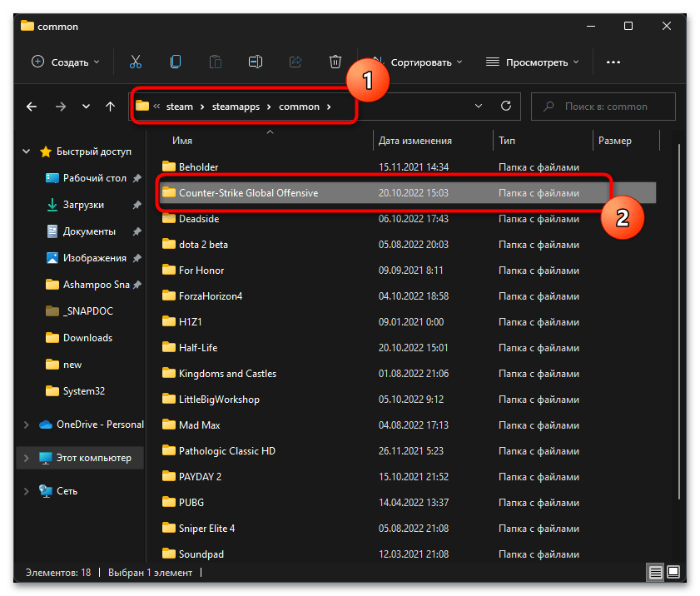Open the Сортировать dropdown
700x596 pixels.
418,62
